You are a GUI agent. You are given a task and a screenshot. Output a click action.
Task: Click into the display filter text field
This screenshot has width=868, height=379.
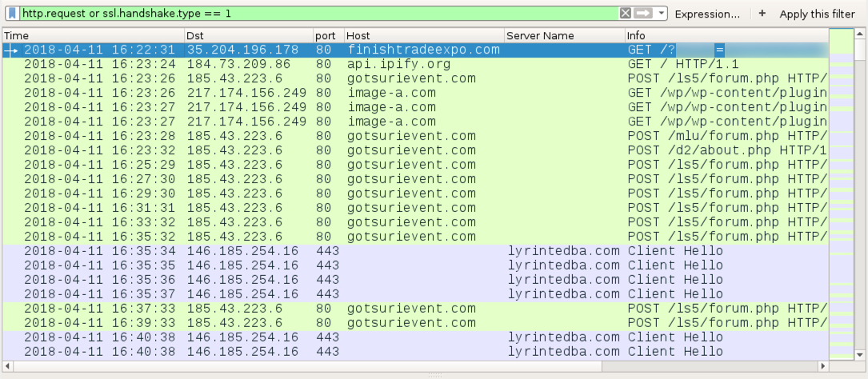[x=319, y=14]
